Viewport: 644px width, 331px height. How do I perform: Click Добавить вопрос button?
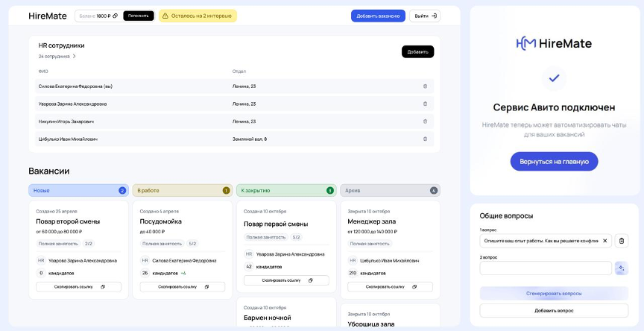click(x=554, y=310)
